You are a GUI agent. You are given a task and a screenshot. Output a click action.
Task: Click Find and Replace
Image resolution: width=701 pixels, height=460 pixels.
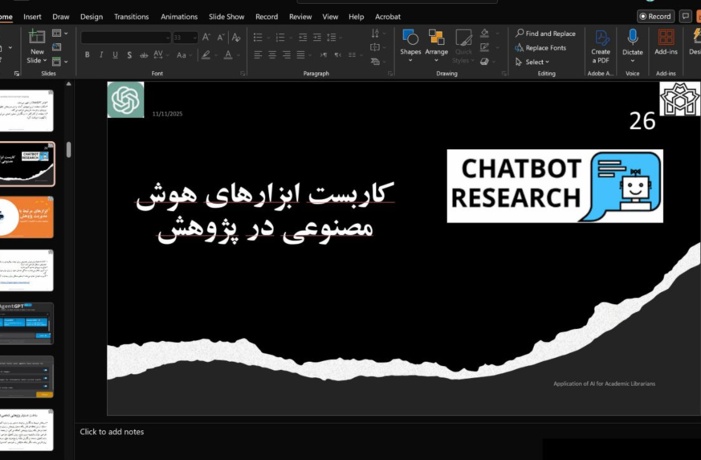coord(545,34)
